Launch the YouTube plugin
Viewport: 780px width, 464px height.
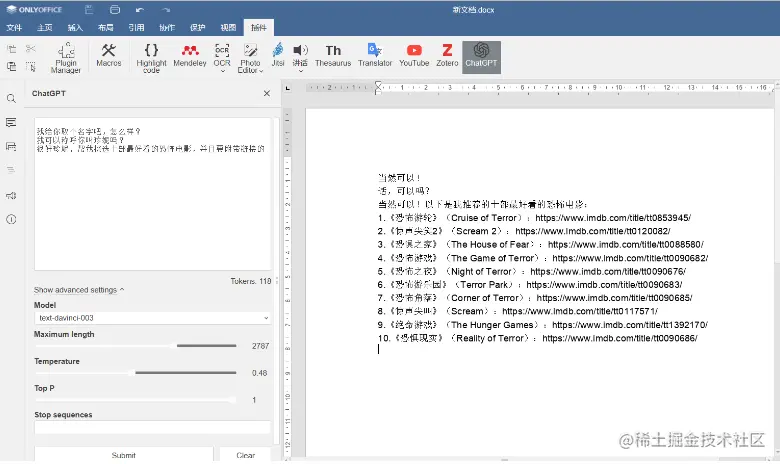click(x=414, y=55)
